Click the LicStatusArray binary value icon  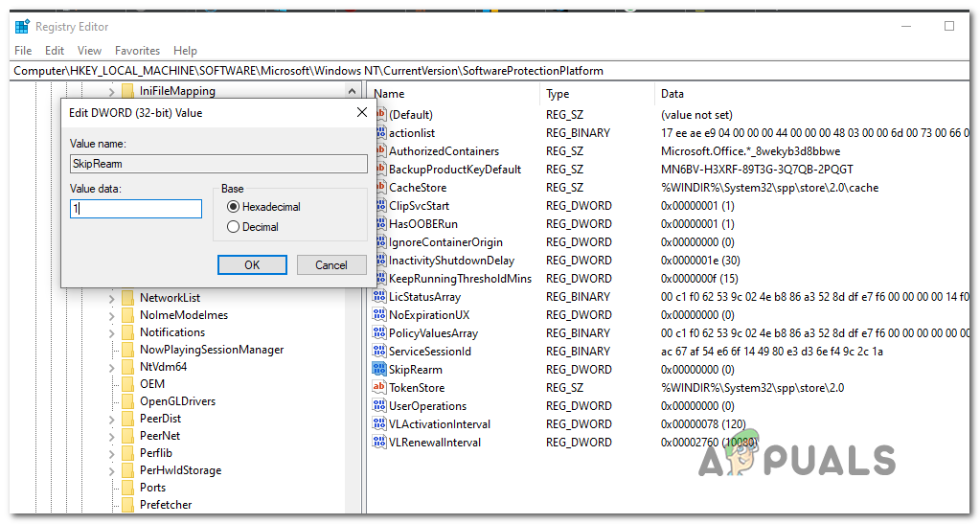click(x=378, y=296)
